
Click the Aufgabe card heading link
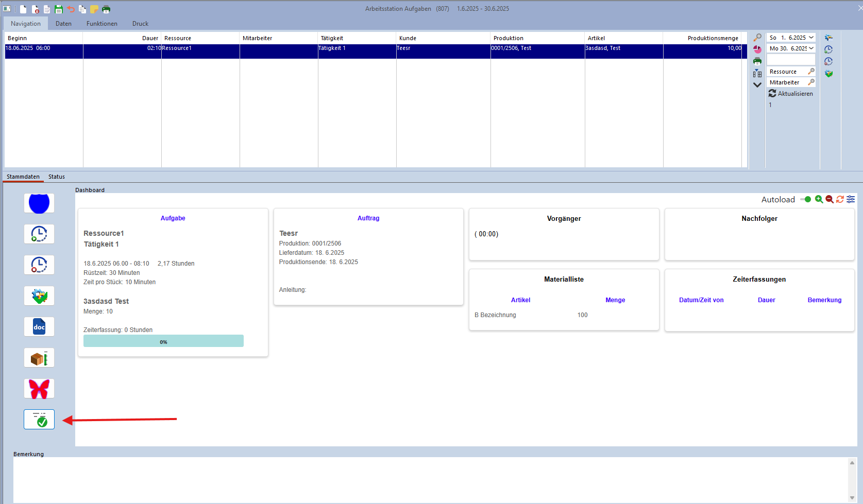(173, 218)
